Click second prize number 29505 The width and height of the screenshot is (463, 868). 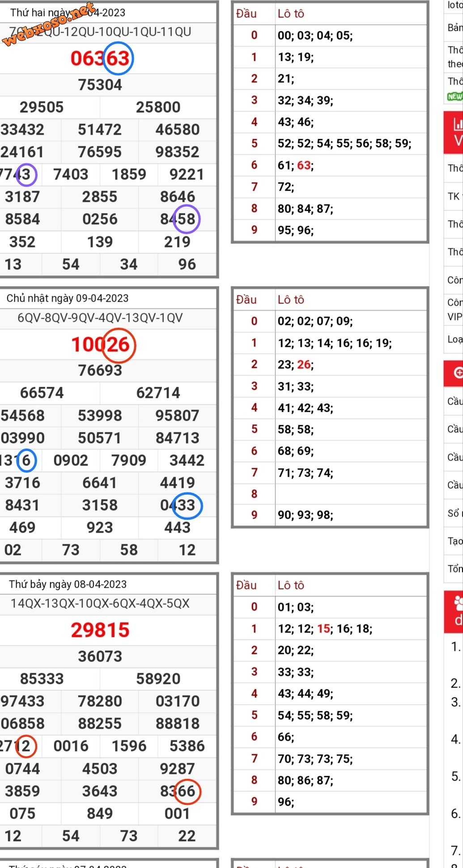[42, 107]
